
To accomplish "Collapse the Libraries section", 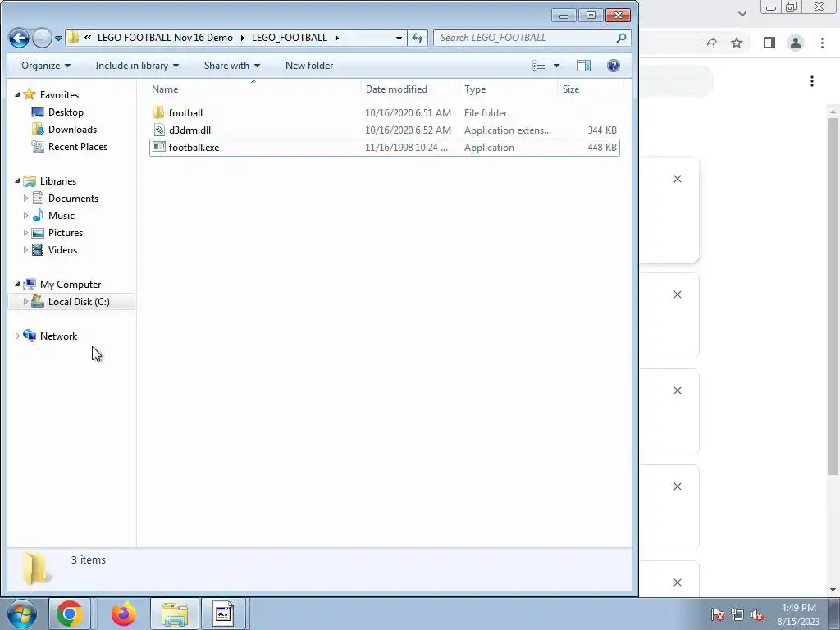I will (17, 180).
